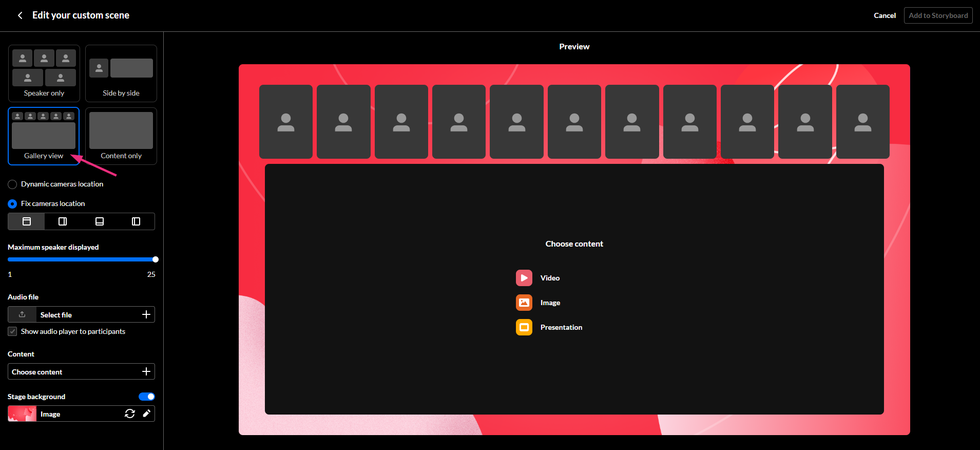Place cameras on the left side icon
This screenshot has height=450, width=980.
[136, 221]
